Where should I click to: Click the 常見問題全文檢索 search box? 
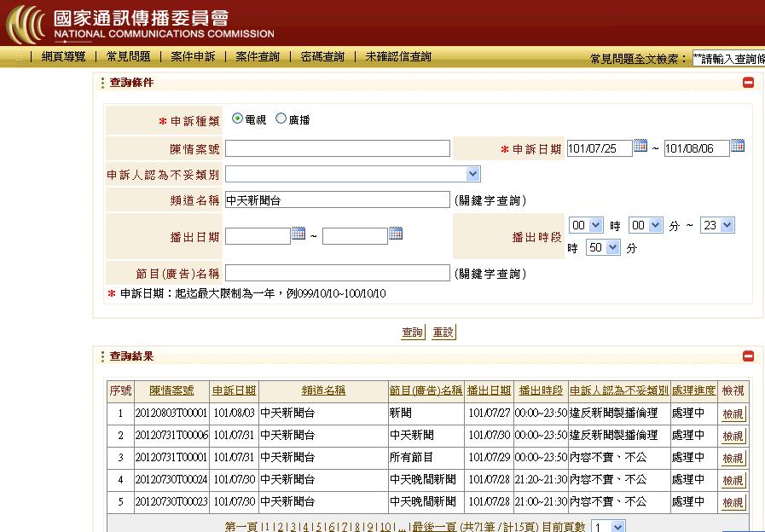click(729, 59)
